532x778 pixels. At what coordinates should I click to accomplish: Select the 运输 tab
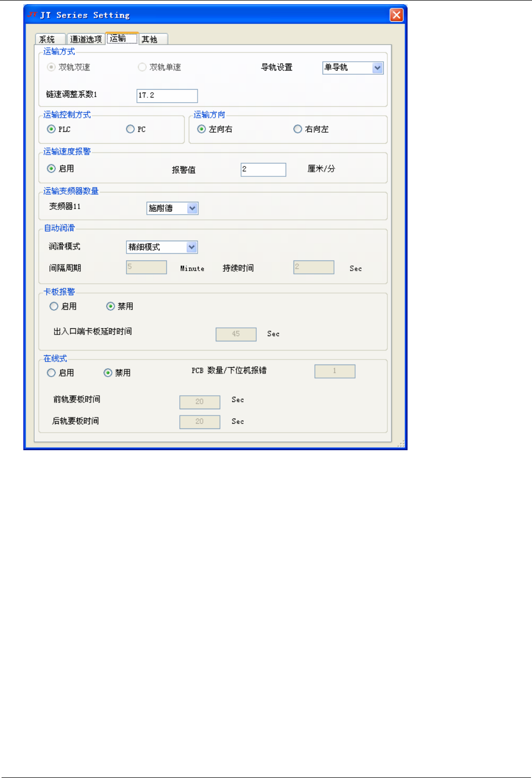[x=122, y=38]
